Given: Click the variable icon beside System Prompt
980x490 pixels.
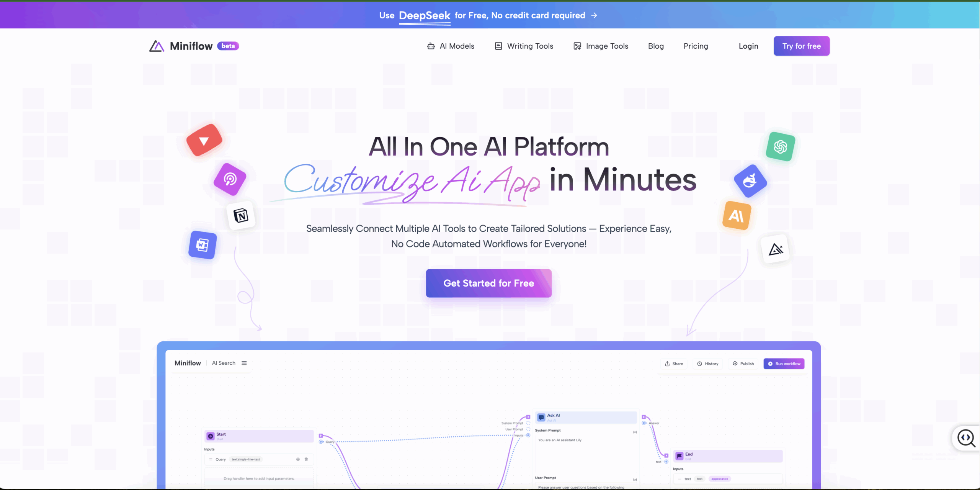Looking at the screenshot, I should pos(635,432).
